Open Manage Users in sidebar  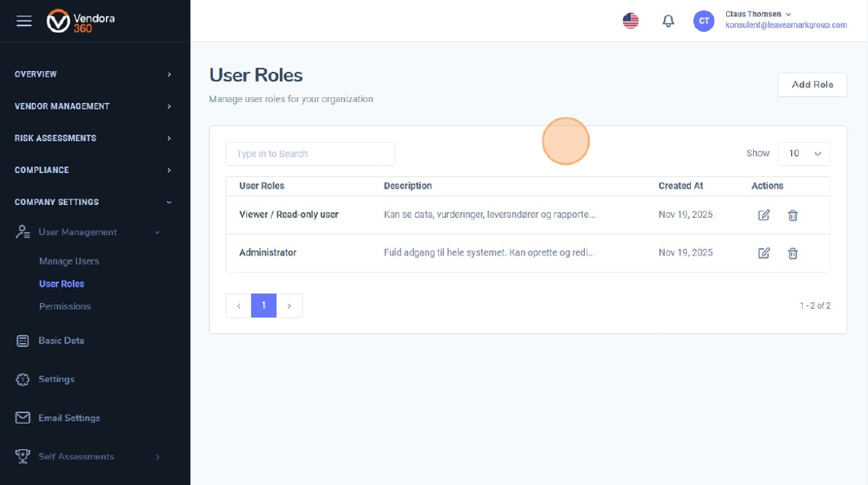[69, 261]
